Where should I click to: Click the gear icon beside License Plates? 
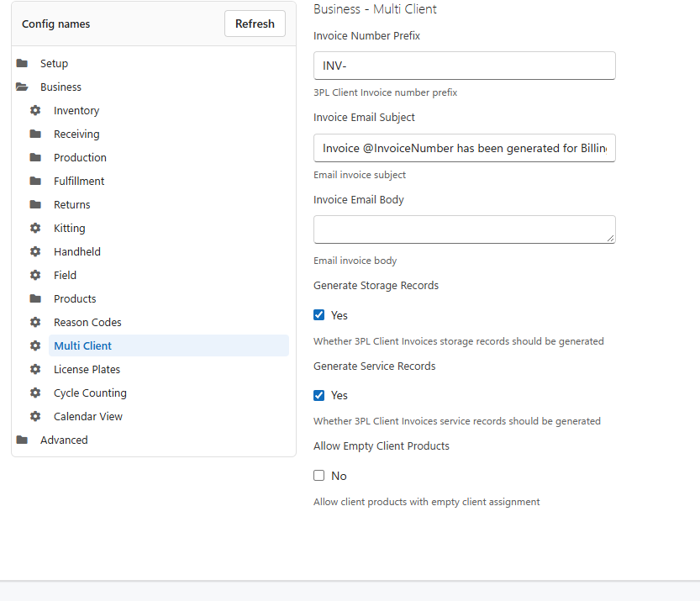(x=35, y=369)
